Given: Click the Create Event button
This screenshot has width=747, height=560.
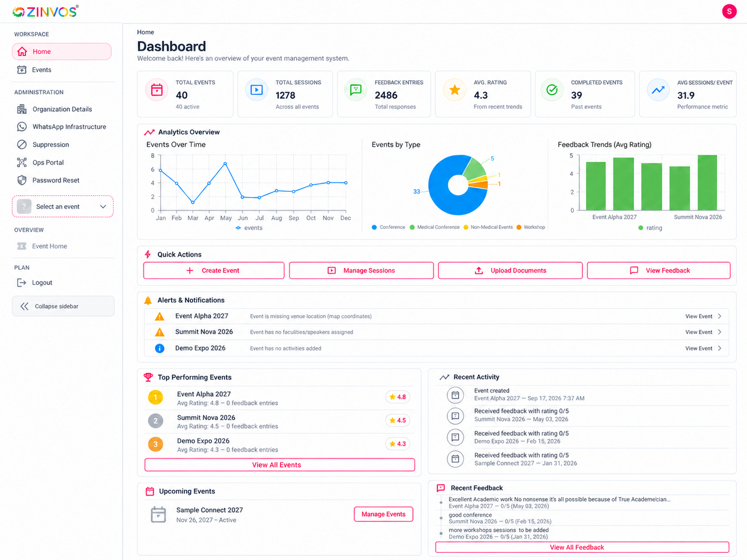Looking at the screenshot, I should coord(214,271).
